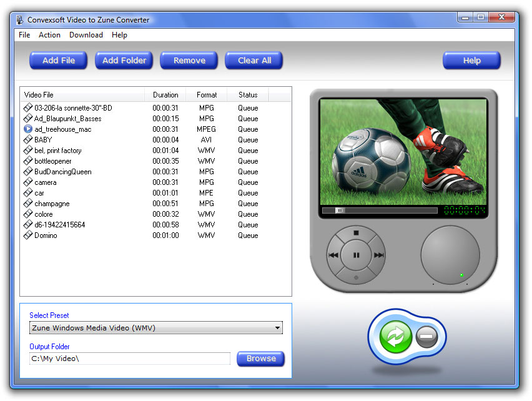Image resolution: width=532 pixels, height=401 pixels.
Task: Pause the video preview playback
Action: [x=357, y=255]
